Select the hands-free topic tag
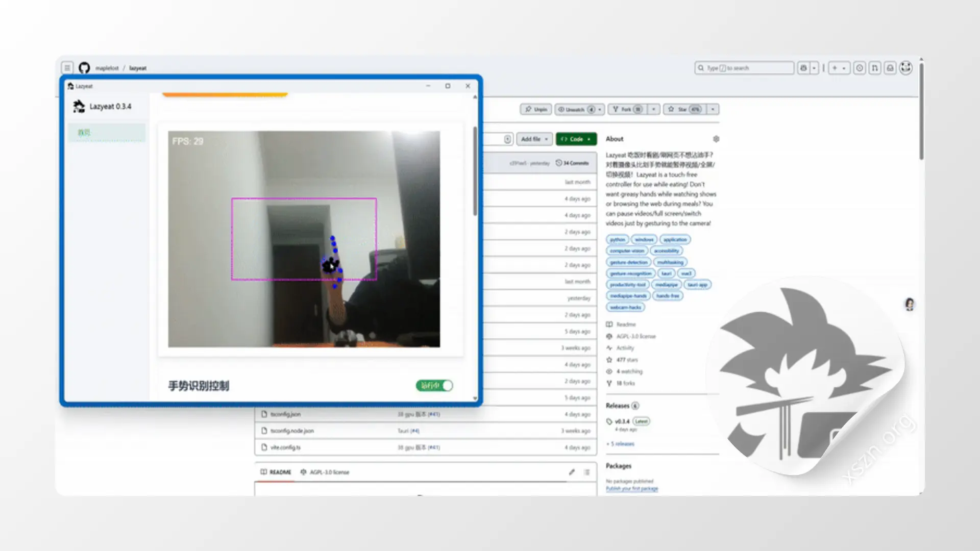This screenshot has width=980, height=551. tap(668, 296)
